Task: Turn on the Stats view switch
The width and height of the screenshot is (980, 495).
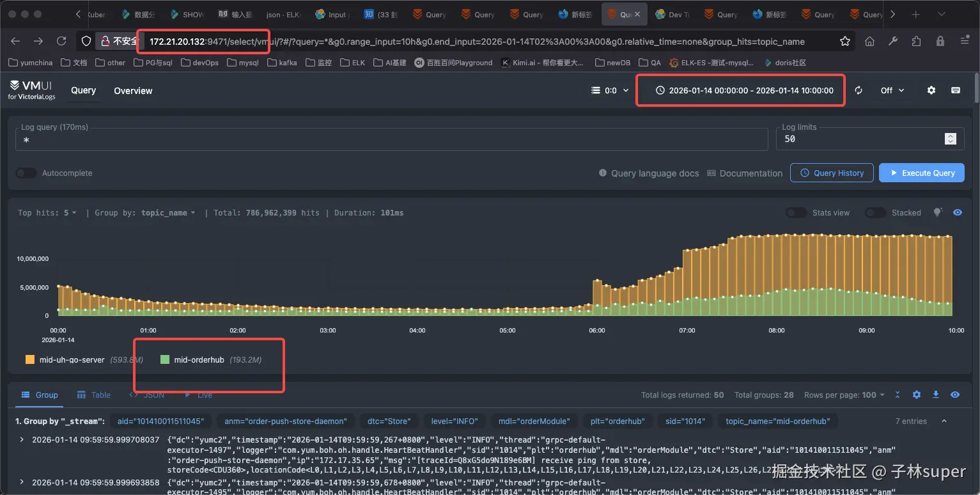Action: (x=796, y=213)
